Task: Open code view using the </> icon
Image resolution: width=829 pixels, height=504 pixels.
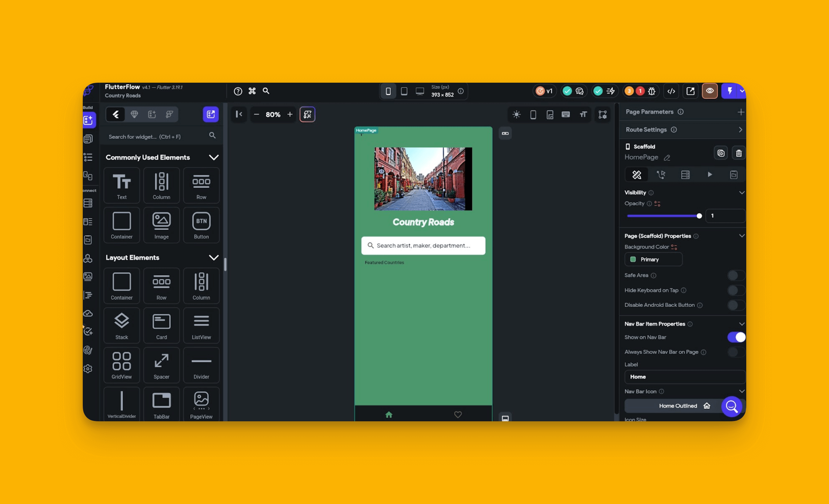Action: point(671,91)
